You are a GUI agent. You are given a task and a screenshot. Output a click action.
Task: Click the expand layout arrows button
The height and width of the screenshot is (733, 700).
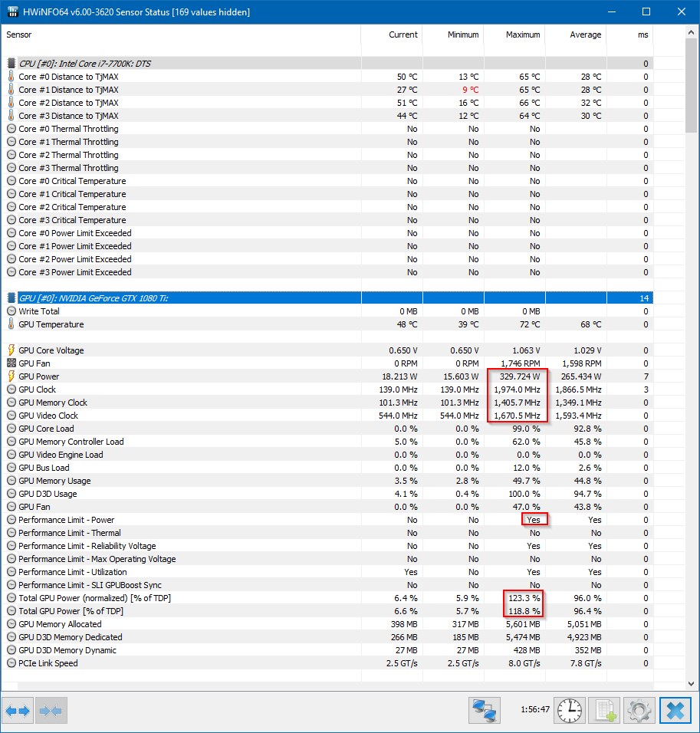point(18,711)
